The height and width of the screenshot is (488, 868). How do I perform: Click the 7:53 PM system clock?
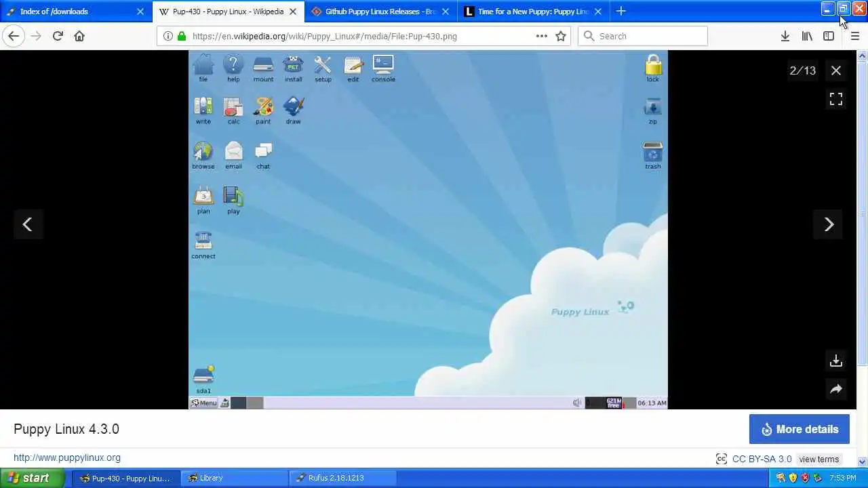point(843,478)
